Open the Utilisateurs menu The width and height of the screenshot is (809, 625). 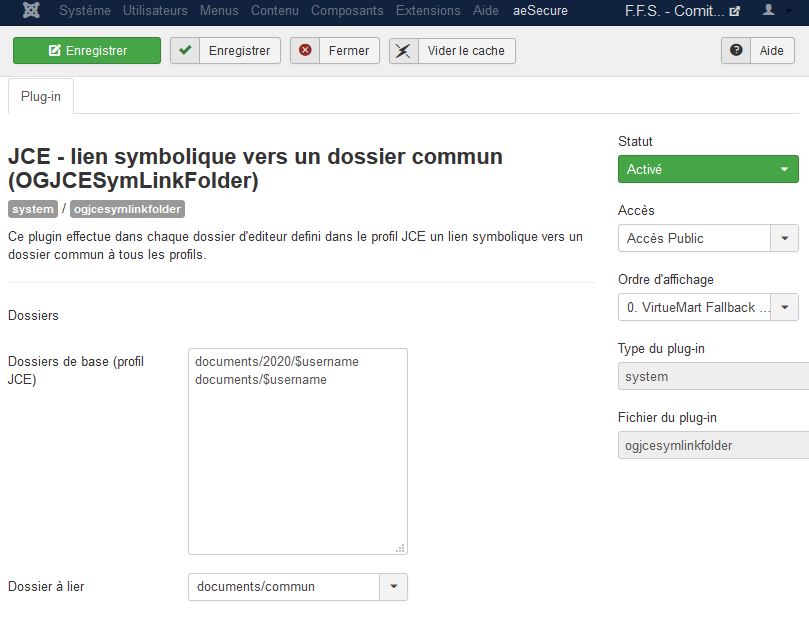[155, 10]
